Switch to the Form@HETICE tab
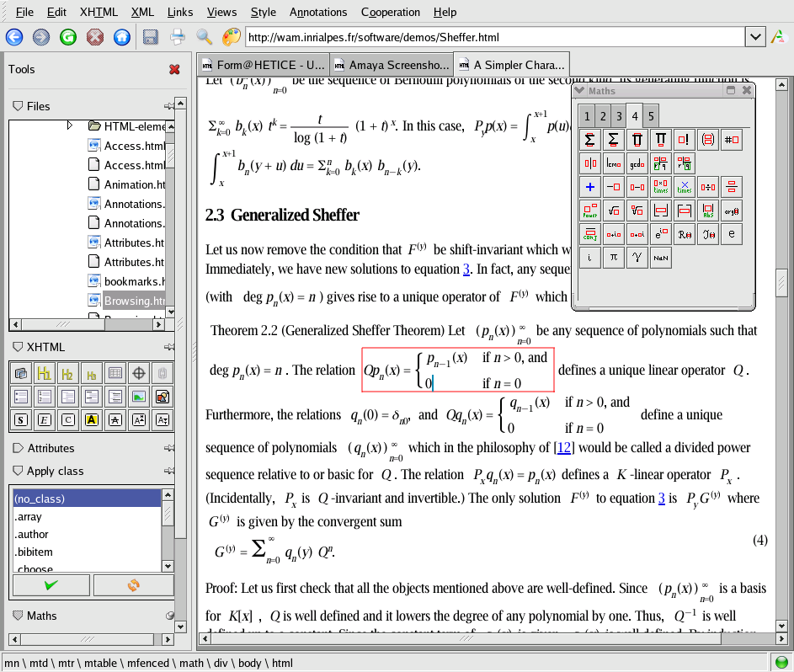 click(264, 66)
